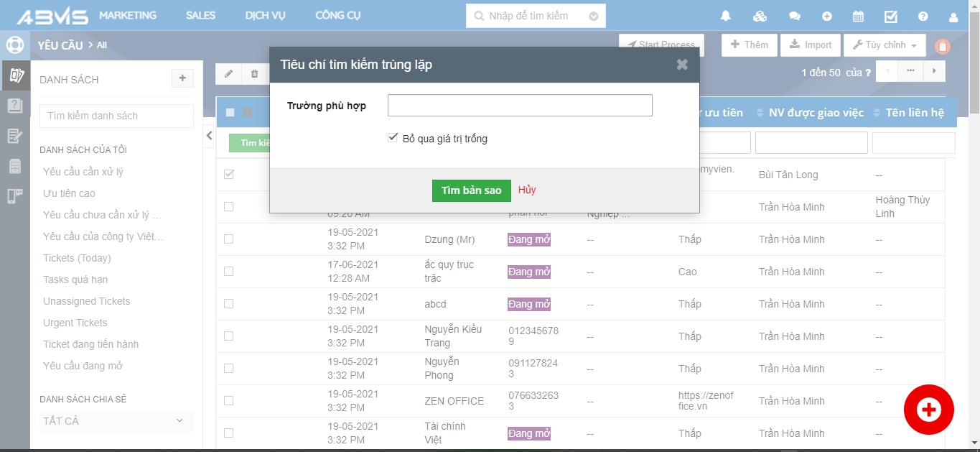This screenshot has width=980, height=452.
Task: Open the user profile icon
Action: 953,16
